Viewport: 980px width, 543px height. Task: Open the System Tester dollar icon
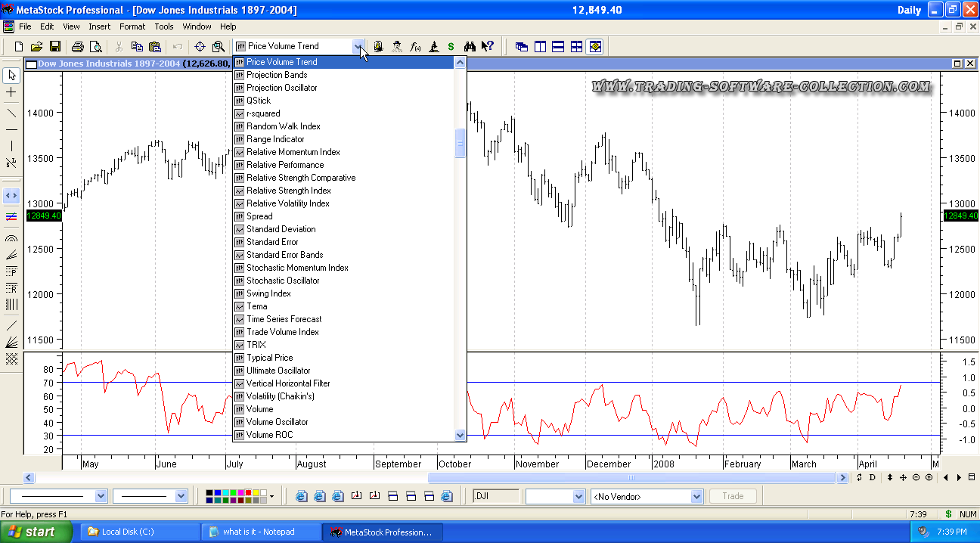tap(451, 47)
